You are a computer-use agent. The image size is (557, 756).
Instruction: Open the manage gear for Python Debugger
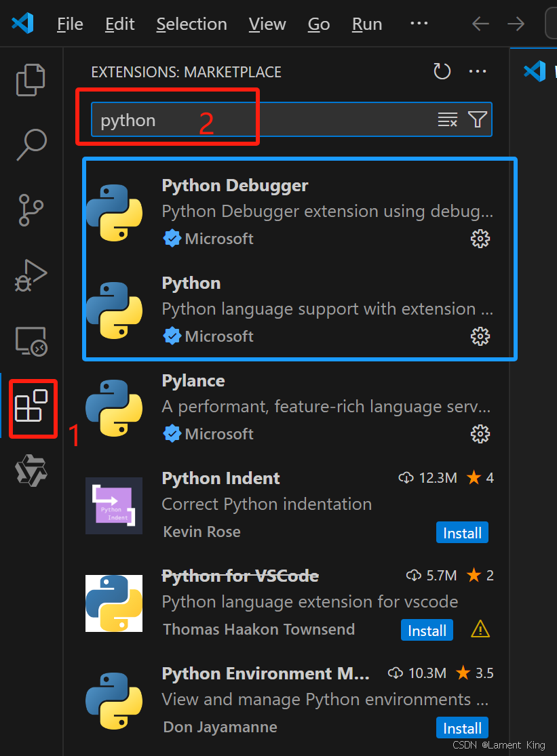(480, 238)
